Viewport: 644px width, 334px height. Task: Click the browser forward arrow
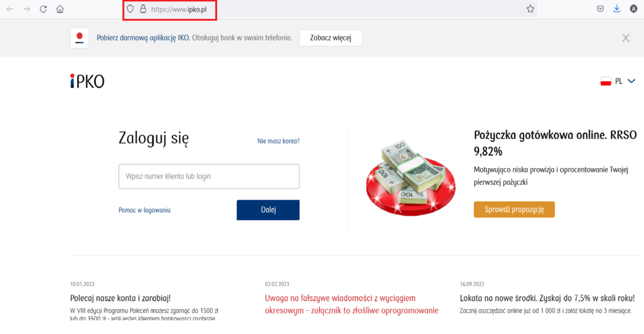coord(26,9)
